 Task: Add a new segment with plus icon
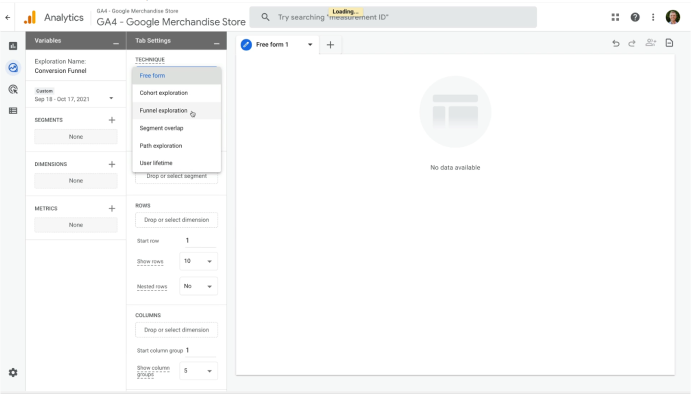(x=112, y=120)
